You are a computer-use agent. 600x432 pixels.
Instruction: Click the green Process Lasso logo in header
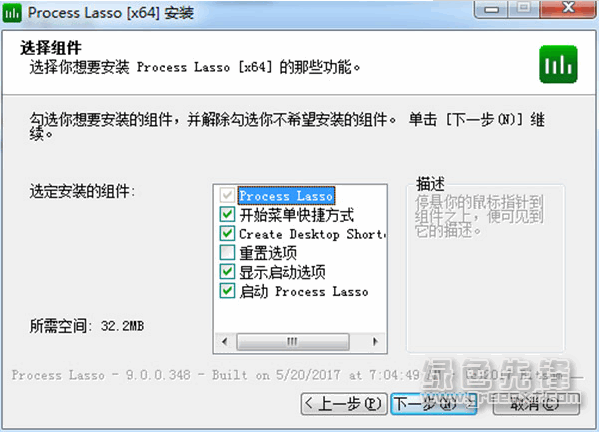click(x=558, y=64)
